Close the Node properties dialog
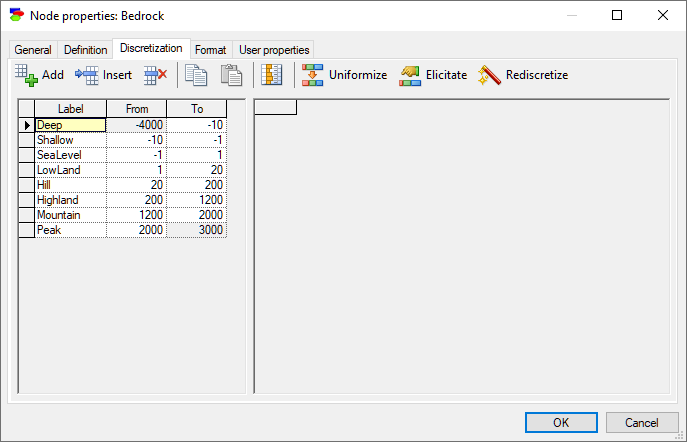The height and width of the screenshot is (442, 687). pyautogui.click(x=663, y=15)
